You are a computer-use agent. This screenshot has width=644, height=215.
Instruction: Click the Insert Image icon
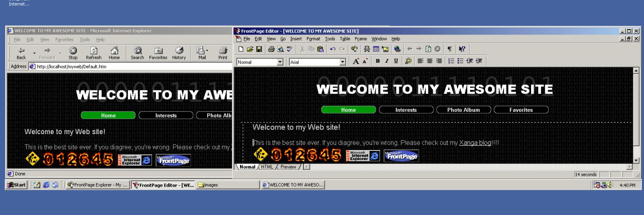(x=385, y=49)
